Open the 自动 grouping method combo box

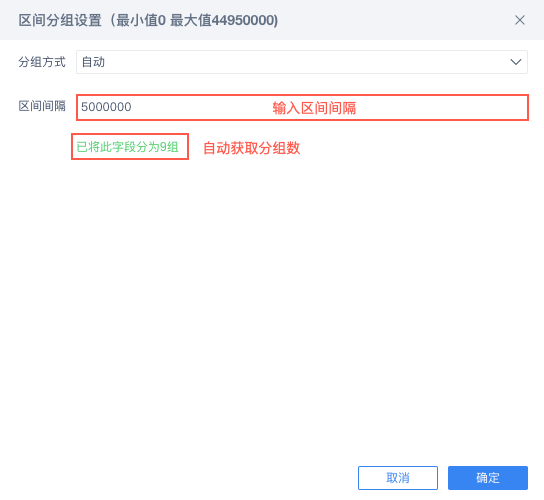click(x=302, y=62)
